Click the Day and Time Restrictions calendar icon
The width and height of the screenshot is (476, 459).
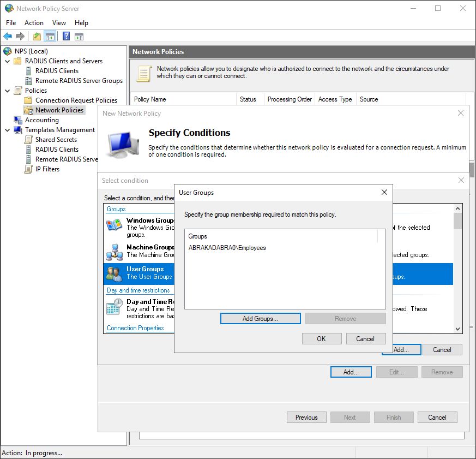(x=115, y=307)
